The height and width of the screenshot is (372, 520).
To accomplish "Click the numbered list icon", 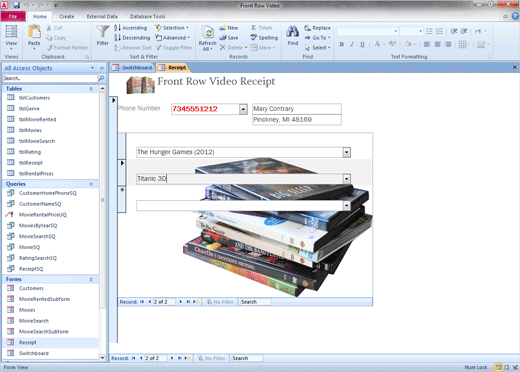I will coord(439,31).
